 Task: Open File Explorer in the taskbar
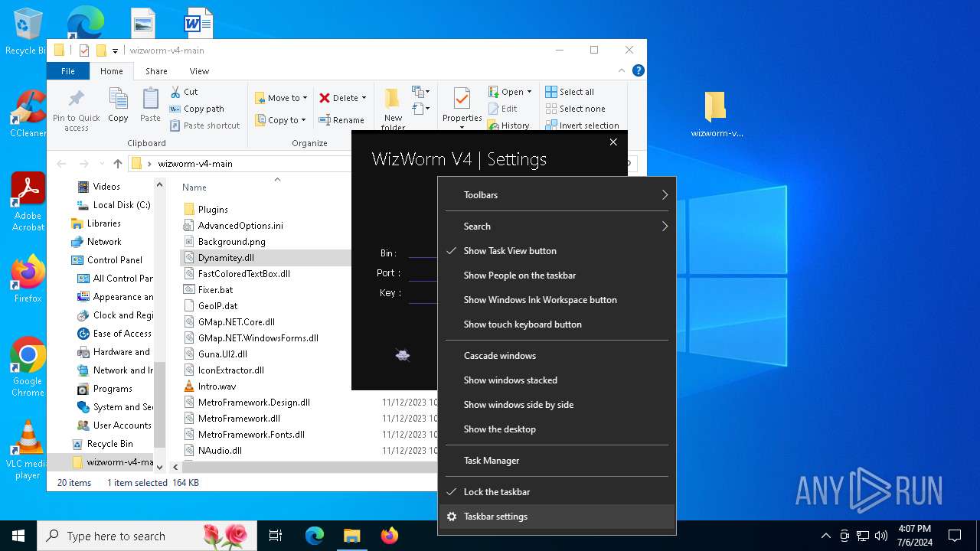coord(351,536)
